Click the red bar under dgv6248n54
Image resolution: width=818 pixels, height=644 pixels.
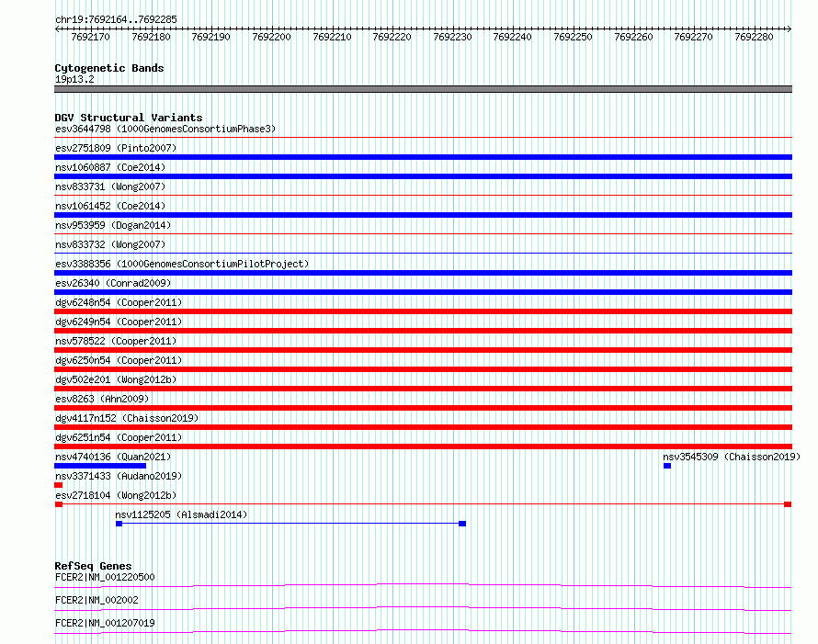pyautogui.click(x=423, y=311)
